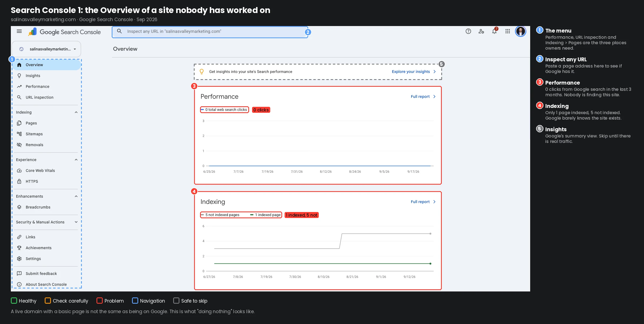The height and width of the screenshot is (324, 644).
Task: Click the yellow lightbulb in insights banner
Action: click(x=202, y=72)
